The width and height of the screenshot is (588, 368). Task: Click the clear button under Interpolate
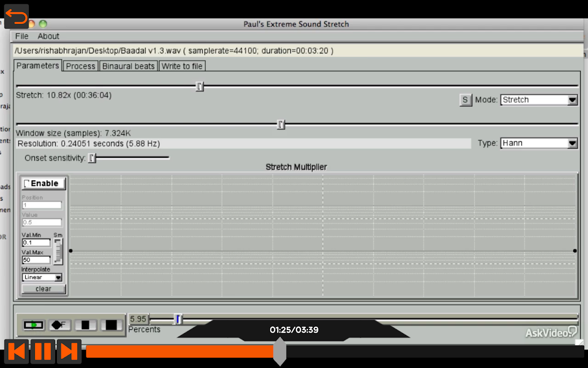pos(44,289)
